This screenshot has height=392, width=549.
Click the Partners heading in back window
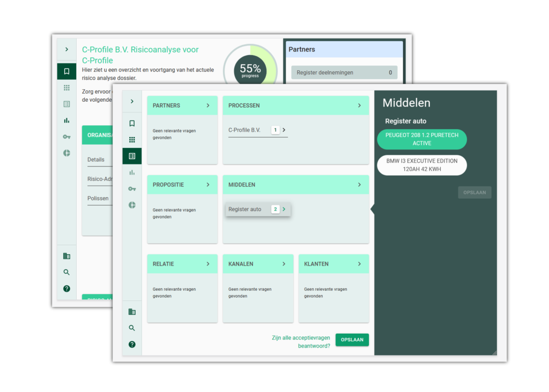(x=302, y=49)
